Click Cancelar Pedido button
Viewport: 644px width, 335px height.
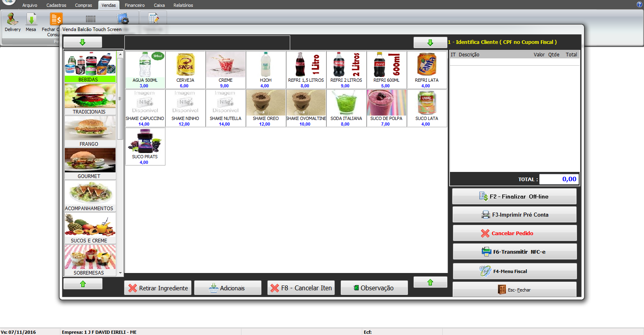click(x=514, y=233)
